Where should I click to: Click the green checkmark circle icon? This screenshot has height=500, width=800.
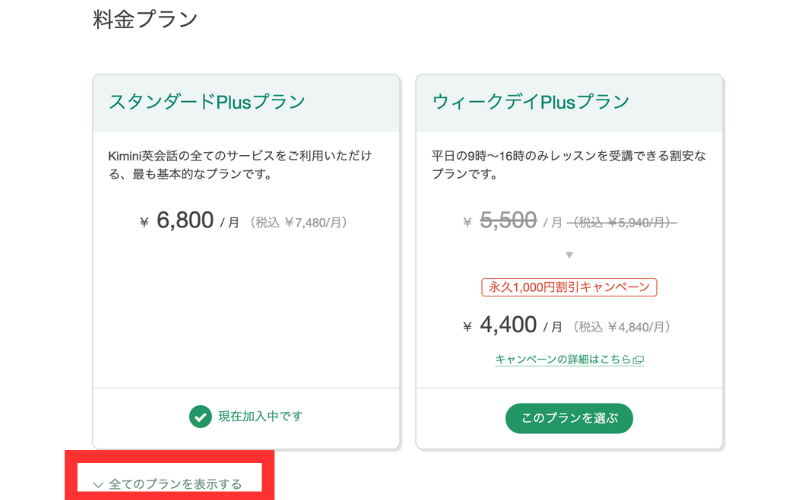[x=200, y=416]
